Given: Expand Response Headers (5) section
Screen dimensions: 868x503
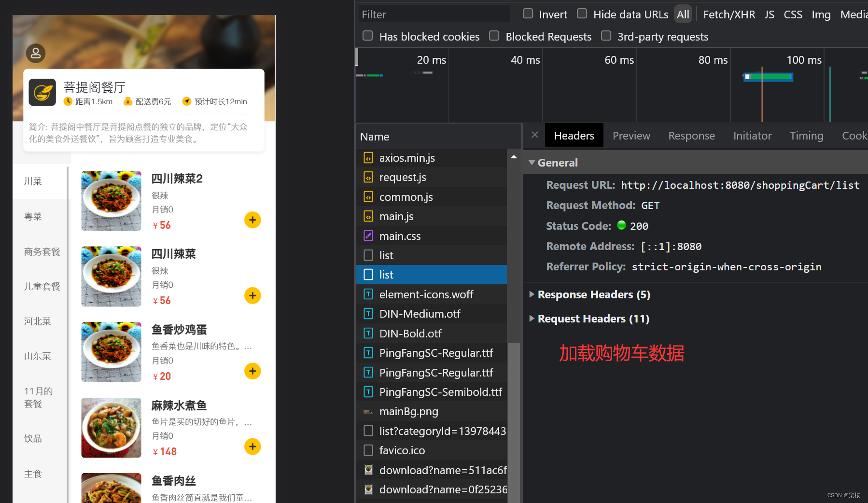Looking at the screenshot, I should [x=532, y=294].
